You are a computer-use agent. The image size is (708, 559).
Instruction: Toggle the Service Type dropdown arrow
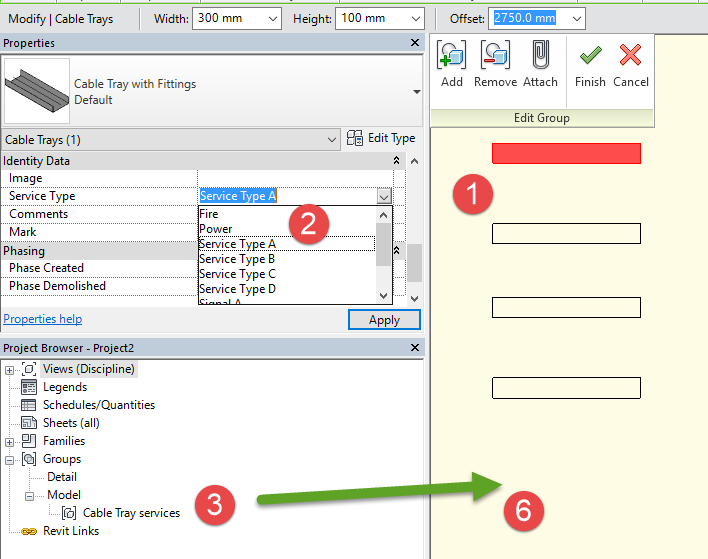coord(384,196)
